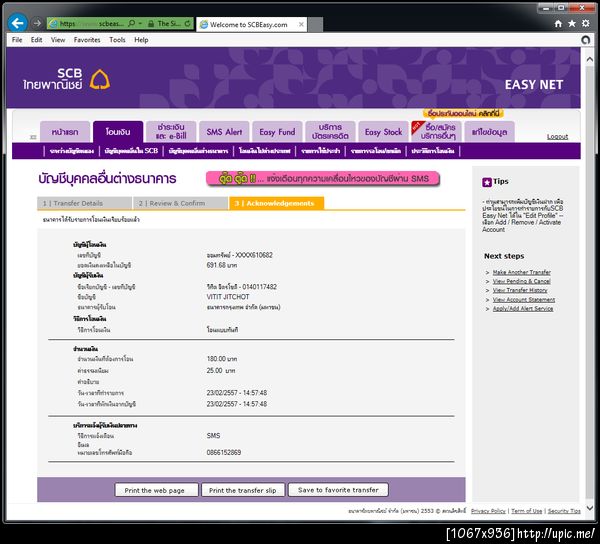The height and width of the screenshot is (544, 600).
Task: Select the ชำระเงิน และ e-Bill tab
Action: pos(171,132)
